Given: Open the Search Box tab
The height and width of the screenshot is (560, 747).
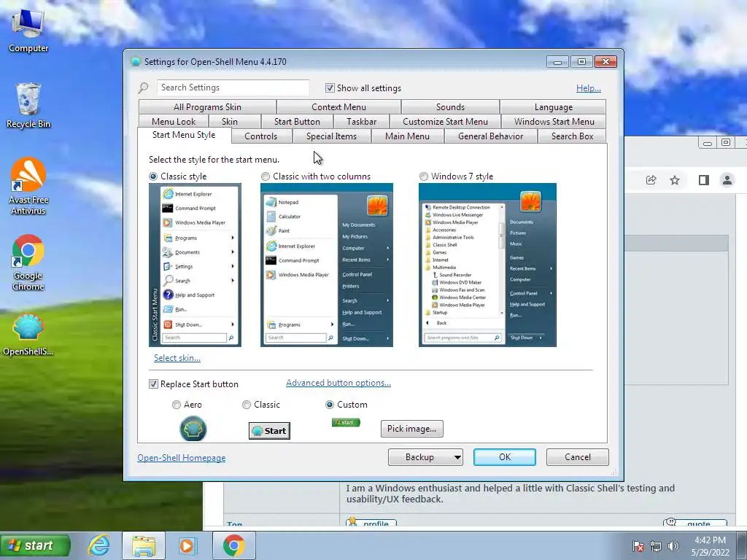Looking at the screenshot, I should tap(572, 136).
